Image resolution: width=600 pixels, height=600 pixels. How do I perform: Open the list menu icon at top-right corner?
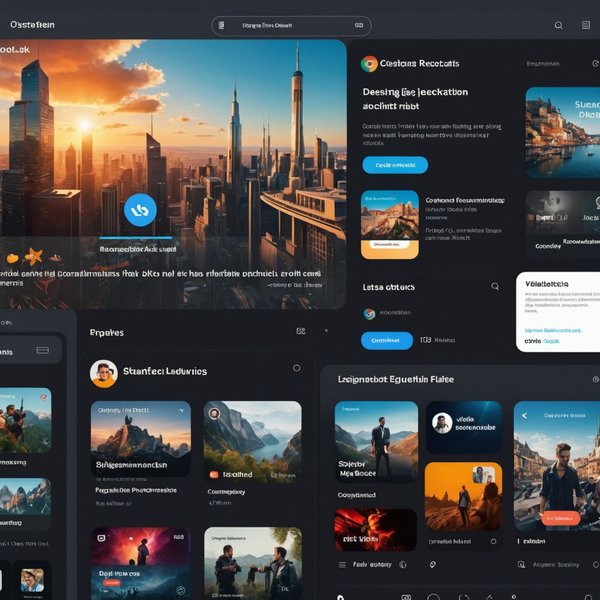tap(586, 25)
